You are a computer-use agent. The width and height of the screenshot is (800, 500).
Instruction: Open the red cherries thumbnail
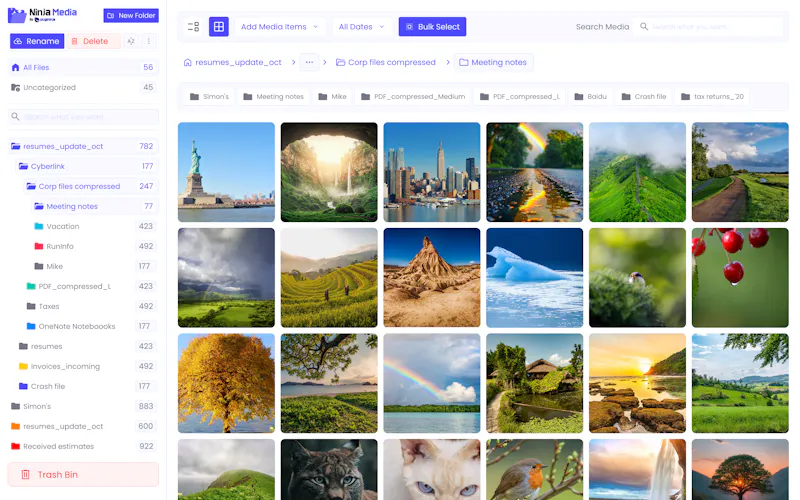coord(740,278)
